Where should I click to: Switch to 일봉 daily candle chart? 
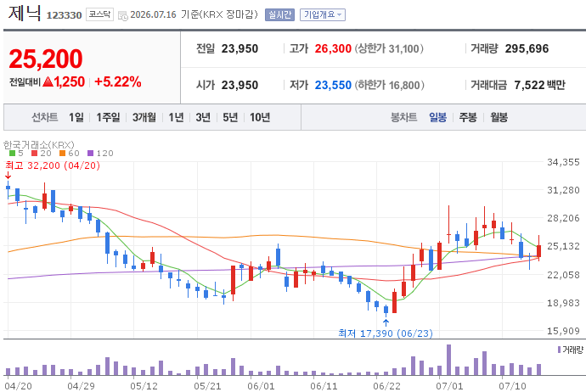437,118
